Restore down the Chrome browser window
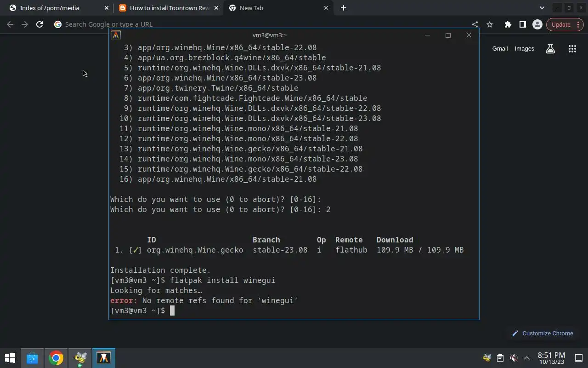Screen dimensions: 588x368 click(569, 8)
